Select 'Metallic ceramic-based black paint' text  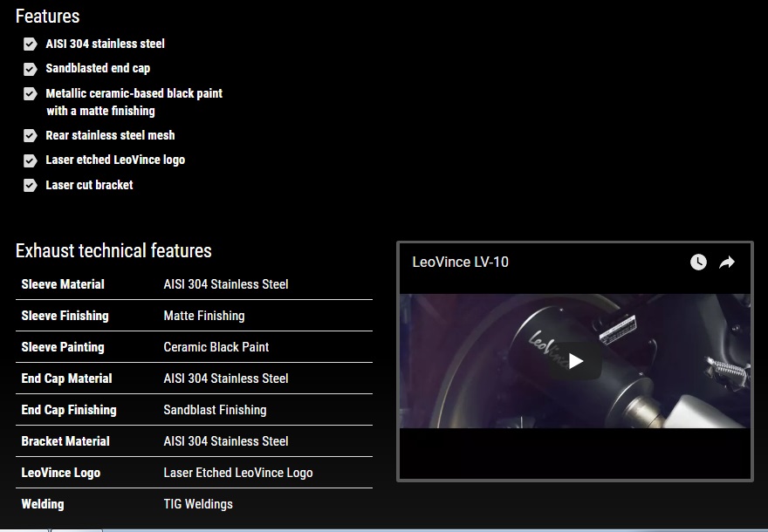134,93
